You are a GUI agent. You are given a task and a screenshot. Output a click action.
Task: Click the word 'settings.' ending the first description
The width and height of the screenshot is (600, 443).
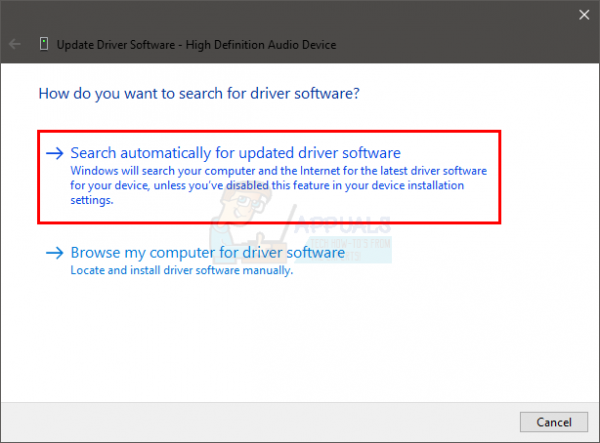coord(92,200)
